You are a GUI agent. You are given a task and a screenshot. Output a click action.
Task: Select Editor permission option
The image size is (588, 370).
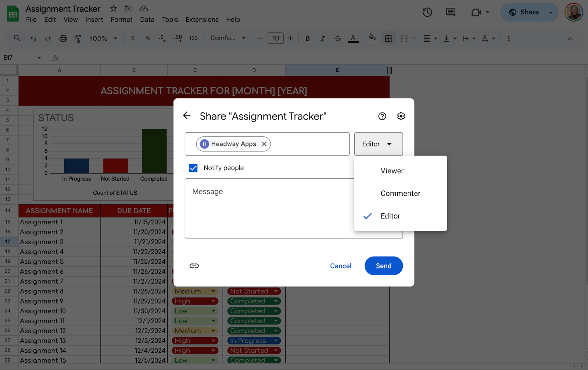click(401, 216)
